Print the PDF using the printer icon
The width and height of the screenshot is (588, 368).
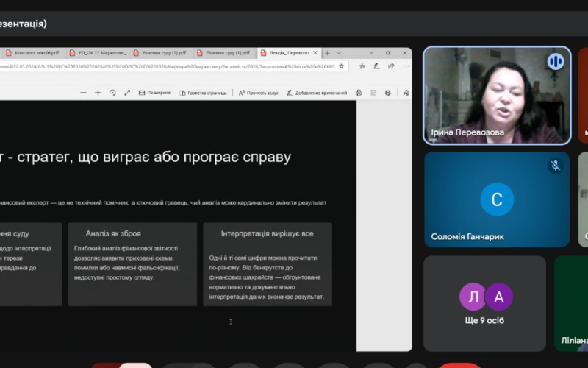tap(359, 93)
